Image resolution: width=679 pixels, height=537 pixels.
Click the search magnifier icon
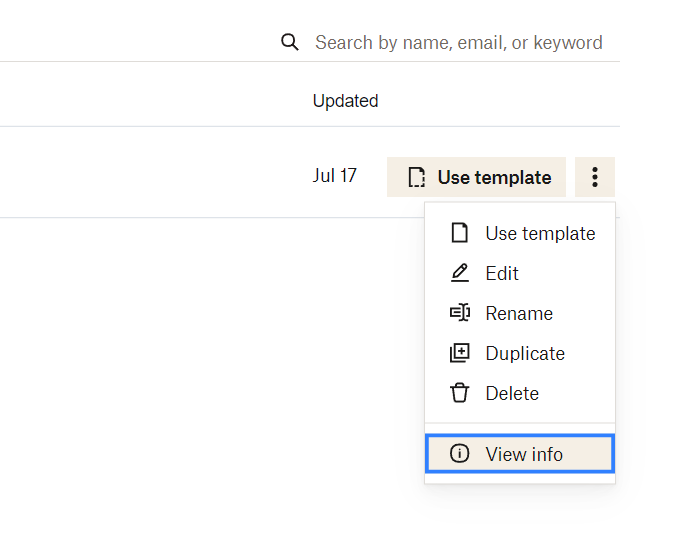click(290, 42)
